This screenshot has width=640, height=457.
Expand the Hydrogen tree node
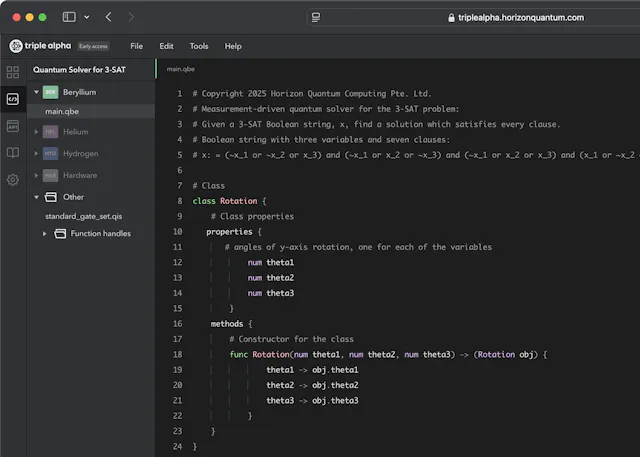pyautogui.click(x=36, y=153)
